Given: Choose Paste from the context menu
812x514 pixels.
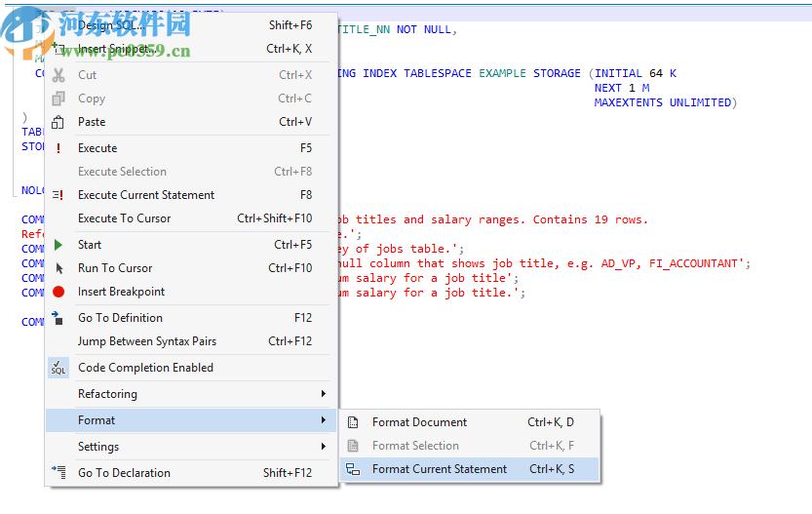Looking at the screenshot, I should [x=191, y=122].
